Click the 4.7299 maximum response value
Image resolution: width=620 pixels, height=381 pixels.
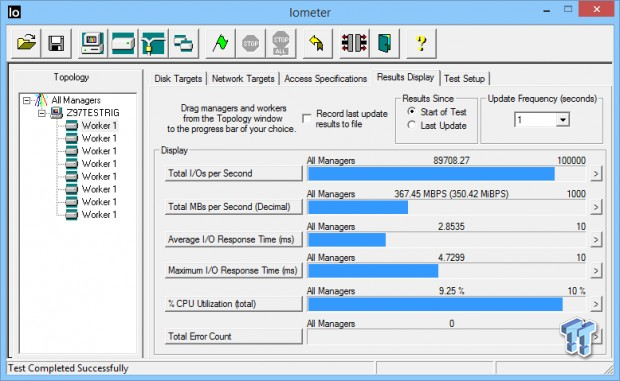coord(451,258)
